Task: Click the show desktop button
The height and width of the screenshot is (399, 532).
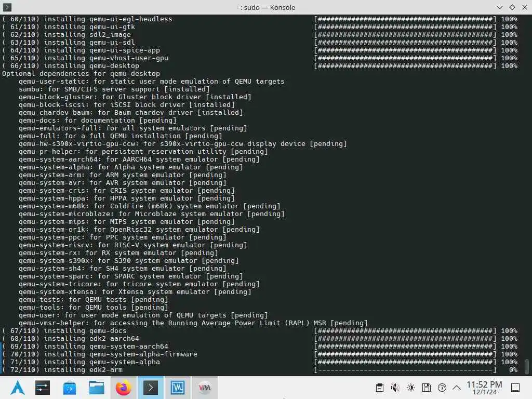Action: click(x=515, y=388)
